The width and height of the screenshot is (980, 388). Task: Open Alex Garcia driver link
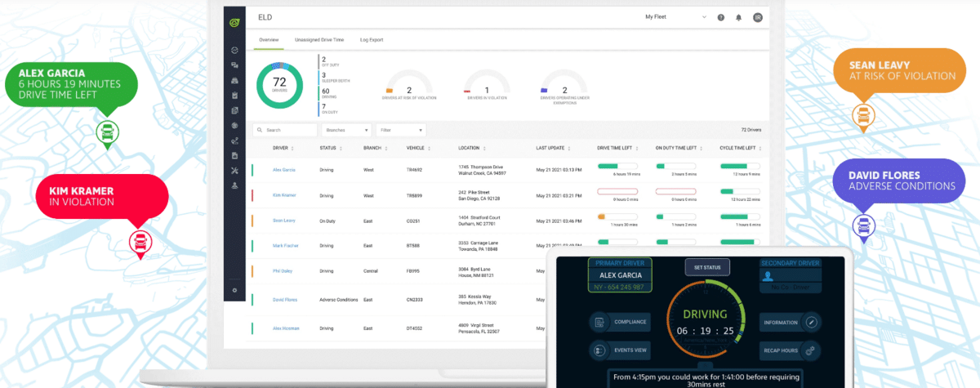283,170
